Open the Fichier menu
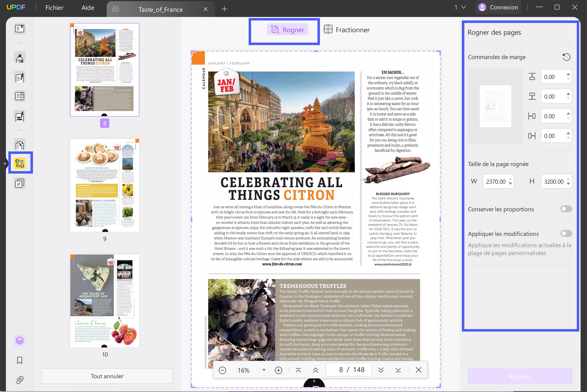Image resolution: width=587 pixels, height=392 pixels. [54, 8]
